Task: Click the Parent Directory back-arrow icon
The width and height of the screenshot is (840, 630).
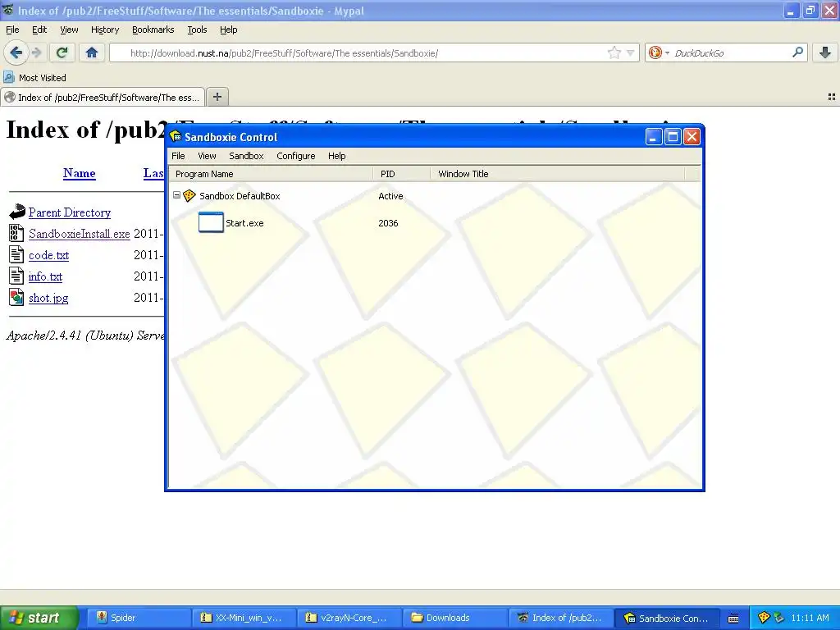Action: (17, 212)
